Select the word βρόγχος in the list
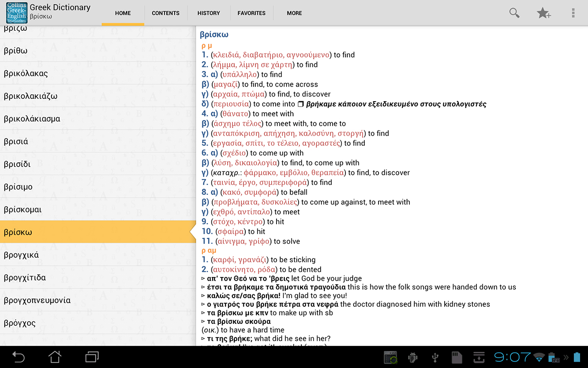Screen dimensions: 588x368 click(98, 323)
